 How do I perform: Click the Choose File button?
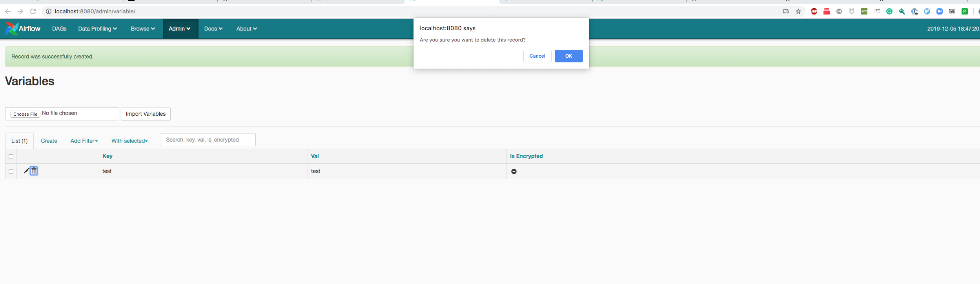(x=26, y=114)
